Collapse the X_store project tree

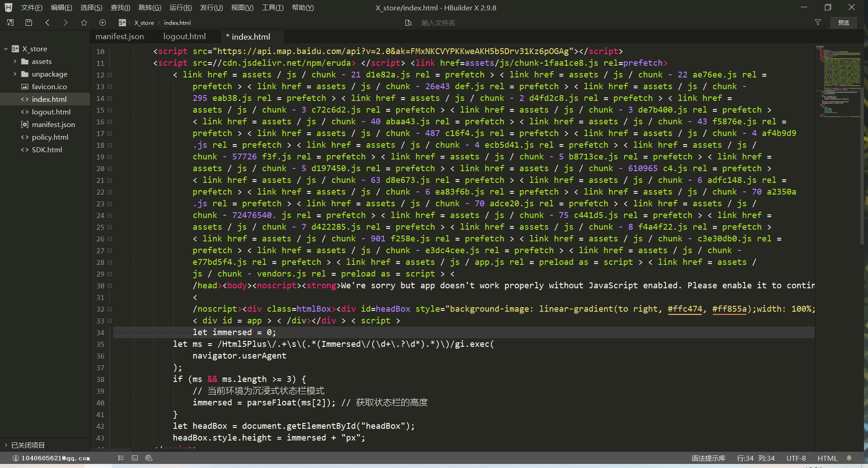[x=6, y=49]
